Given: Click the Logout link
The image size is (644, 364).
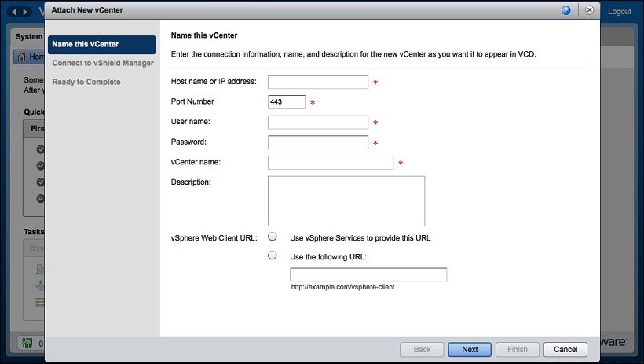Looking at the screenshot, I should point(619,12).
